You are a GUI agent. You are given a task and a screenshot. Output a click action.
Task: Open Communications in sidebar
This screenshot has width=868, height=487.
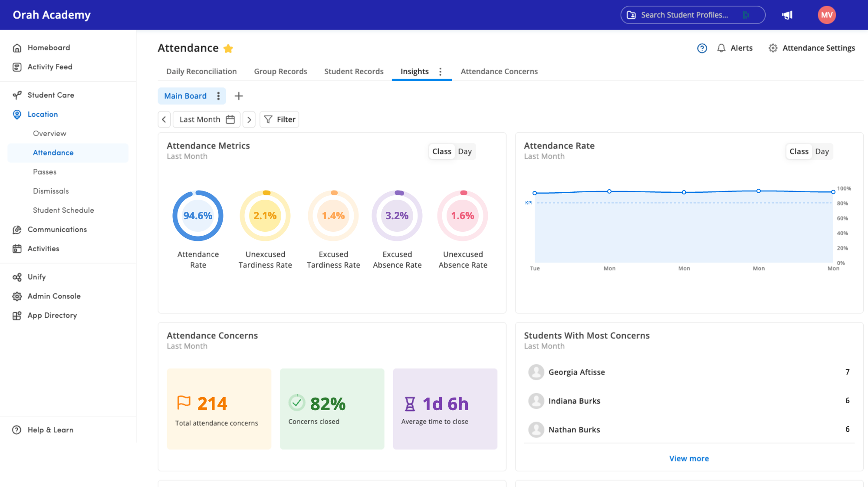click(57, 230)
